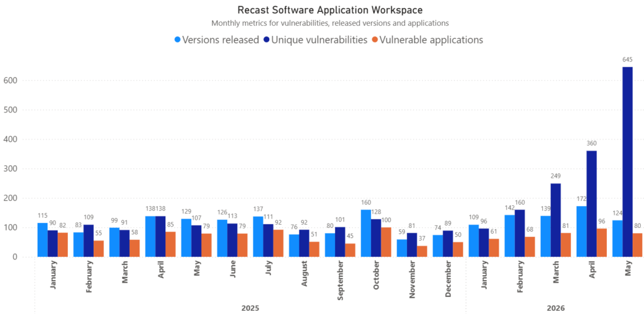Click the '129' data label
Screen dimensions: 644x314
coord(186,210)
